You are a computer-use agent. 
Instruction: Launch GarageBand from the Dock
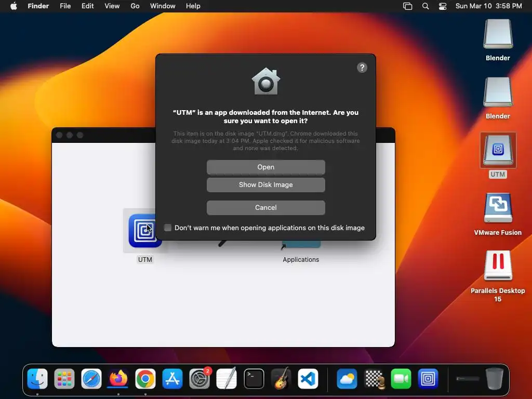click(x=281, y=379)
